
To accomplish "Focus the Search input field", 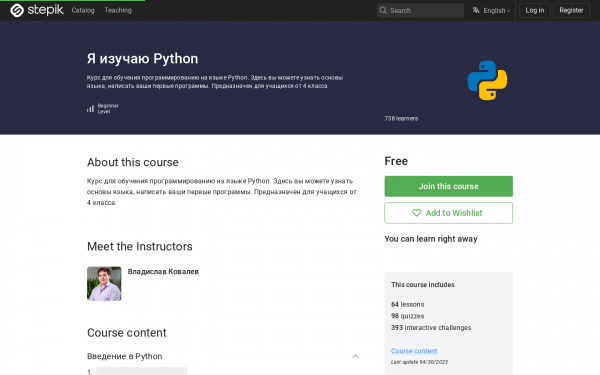I will point(420,10).
